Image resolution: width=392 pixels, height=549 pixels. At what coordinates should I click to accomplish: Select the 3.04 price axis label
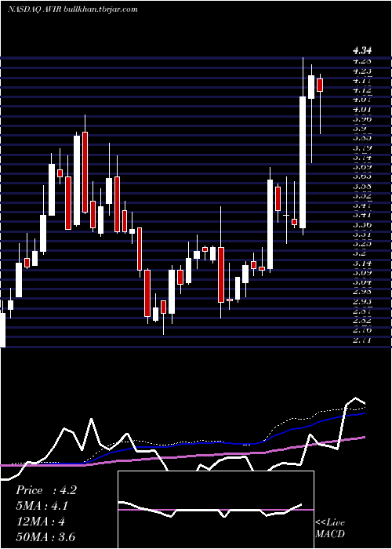point(362,282)
